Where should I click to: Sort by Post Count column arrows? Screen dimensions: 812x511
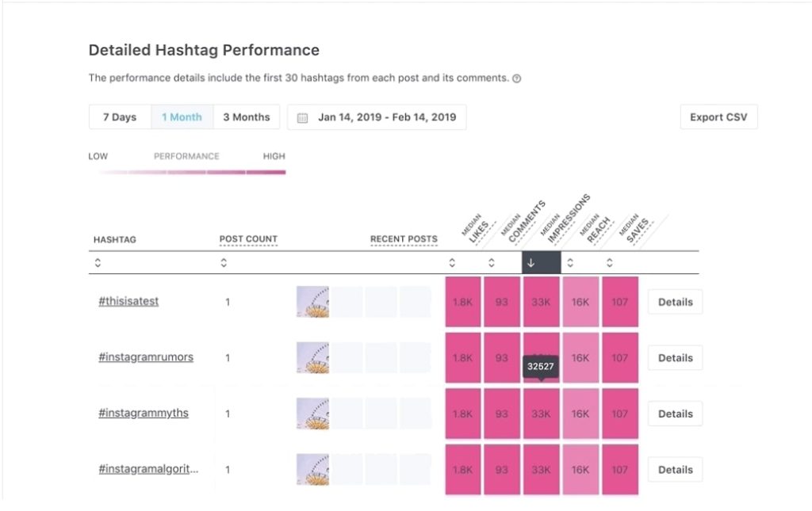(224, 263)
